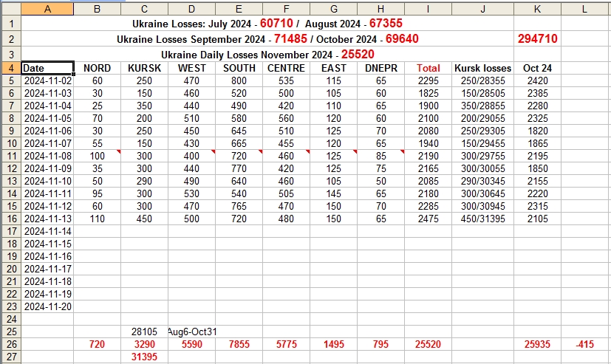
Task: Select Kursk losses cell 250/28355
Action: [x=482, y=80]
